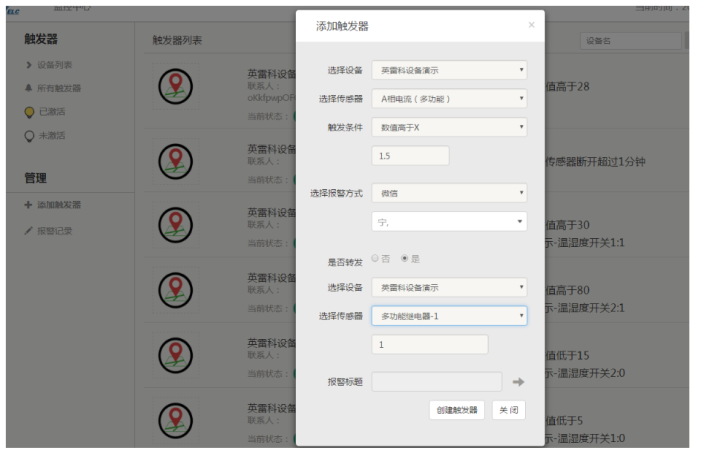Click the bell icon for 所有触发器
The height and width of the screenshot is (453, 701).
tap(28, 88)
